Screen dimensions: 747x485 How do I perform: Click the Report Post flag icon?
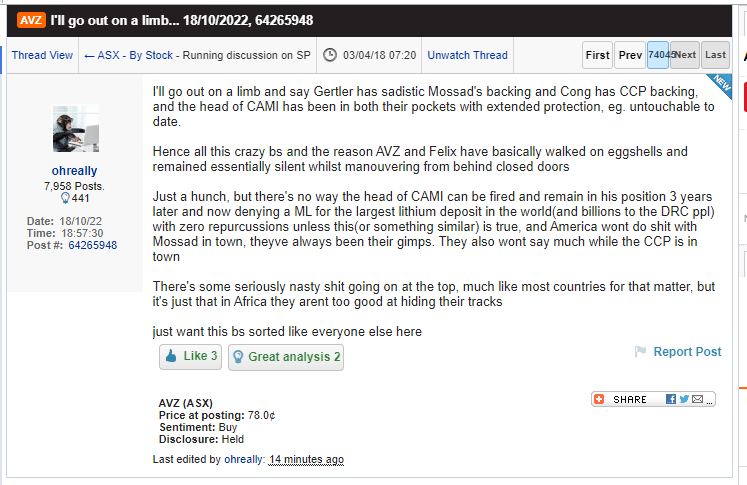coord(640,352)
